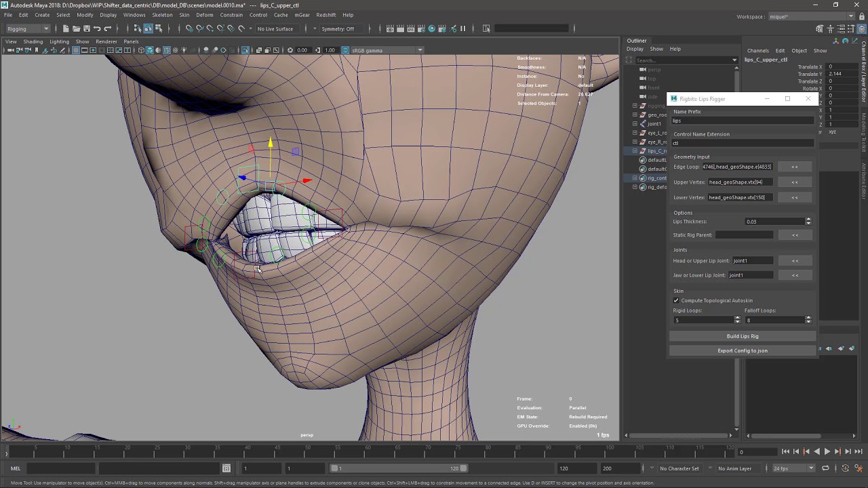Click the << button next to Static Rig Parent
868x488 pixels.
tap(795, 235)
